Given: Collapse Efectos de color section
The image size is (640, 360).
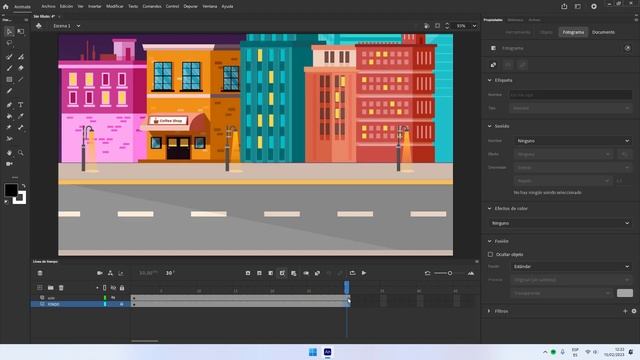Looking at the screenshot, I should click(x=489, y=209).
